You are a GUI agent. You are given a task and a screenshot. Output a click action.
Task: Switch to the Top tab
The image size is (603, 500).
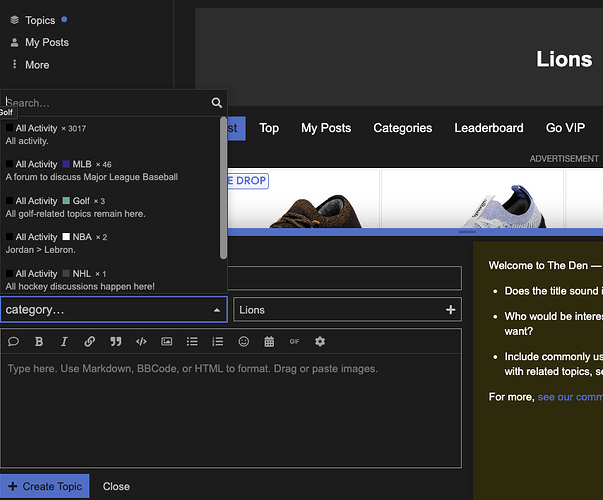(269, 128)
